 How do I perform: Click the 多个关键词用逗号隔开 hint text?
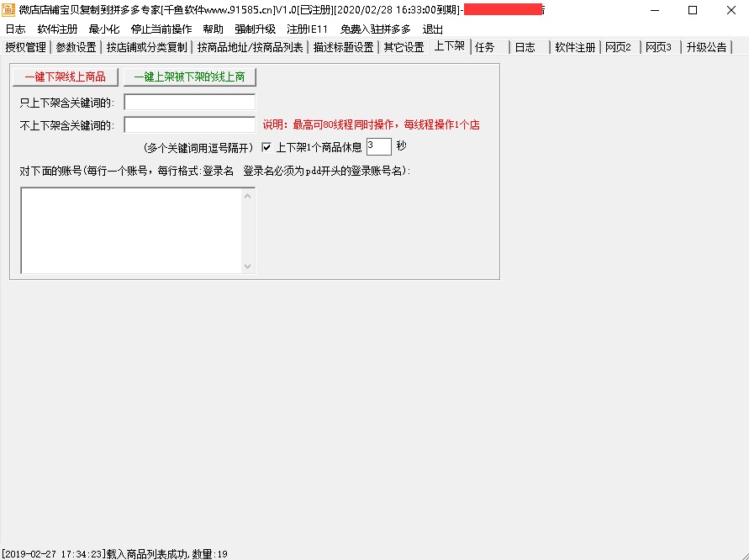(x=198, y=148)
